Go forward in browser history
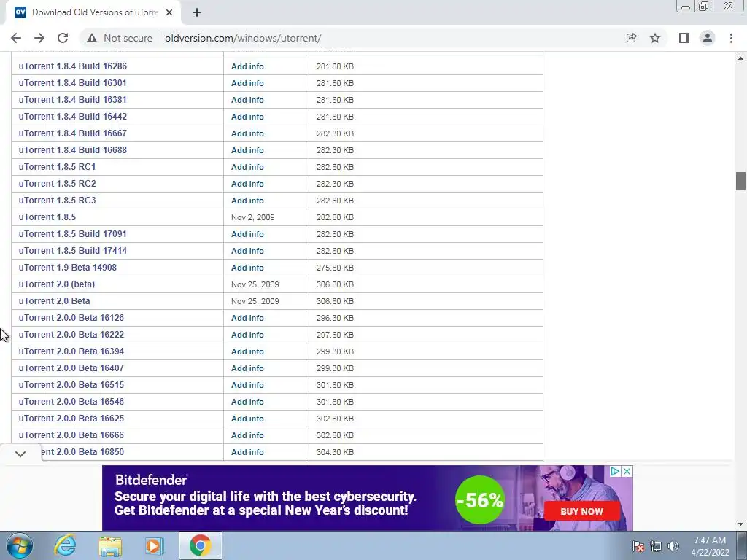This screenshot has height=560, width=747. (39, 38)
